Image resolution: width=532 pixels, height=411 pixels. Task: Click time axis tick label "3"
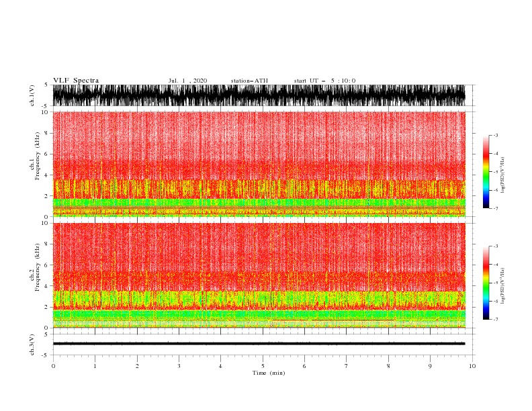179,366
